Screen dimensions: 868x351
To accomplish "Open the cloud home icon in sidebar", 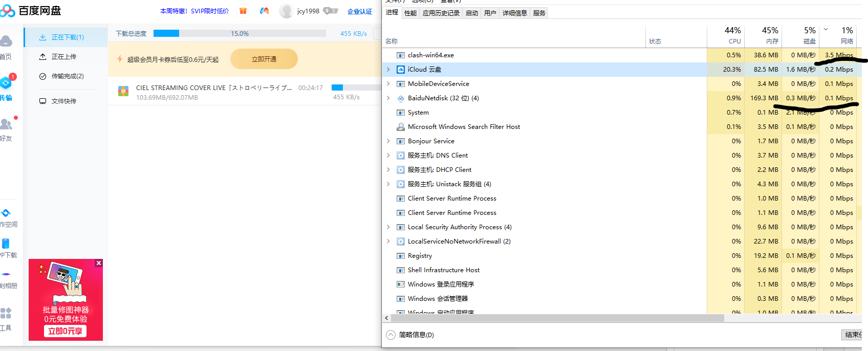I will click(x=6, y=41).
